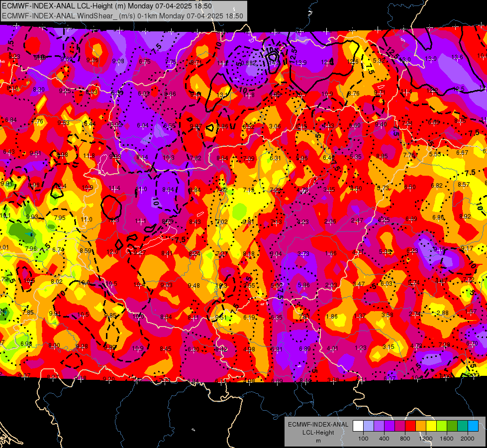Select the magenta swatch left of 800
The width and height of the screenshot is (487, 448).
point(400,426)
